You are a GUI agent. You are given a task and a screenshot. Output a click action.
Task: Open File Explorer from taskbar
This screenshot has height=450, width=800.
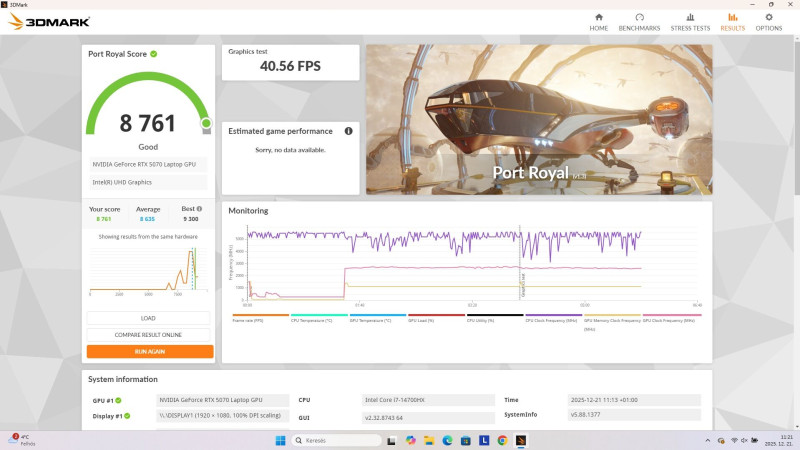pyautogui.click(x=429, y=440)
